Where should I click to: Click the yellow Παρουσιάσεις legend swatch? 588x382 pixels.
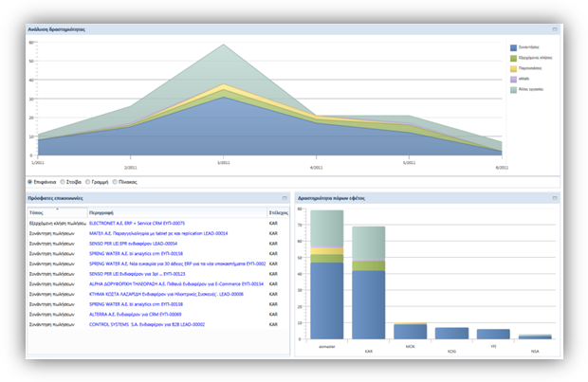(513, 68)
